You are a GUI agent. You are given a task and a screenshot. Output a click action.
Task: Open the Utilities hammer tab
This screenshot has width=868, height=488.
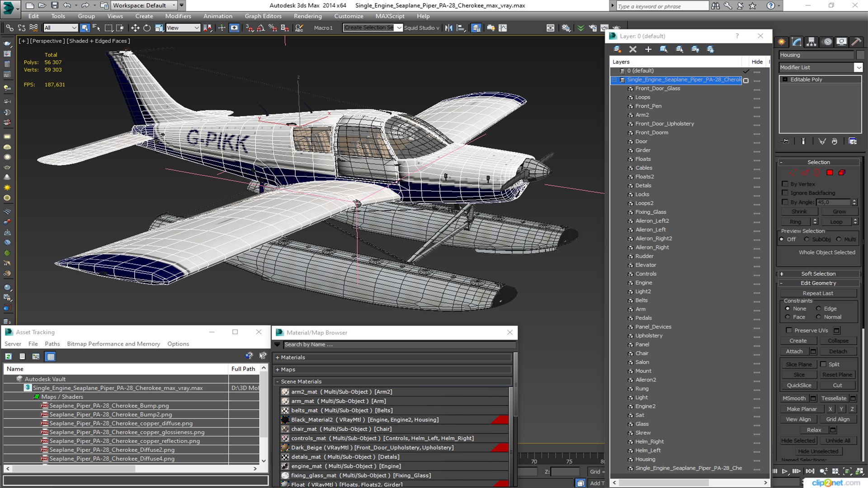[856, 42]
